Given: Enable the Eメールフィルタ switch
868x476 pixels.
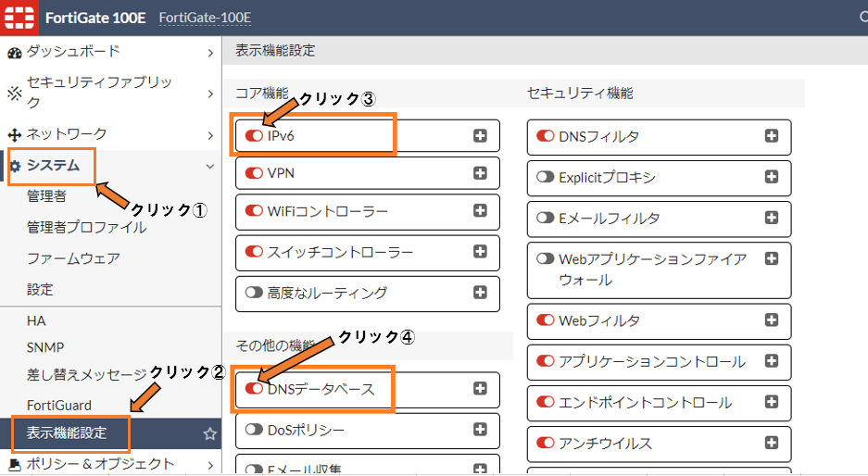Looking at the screenshot, I should click(546, 218).
